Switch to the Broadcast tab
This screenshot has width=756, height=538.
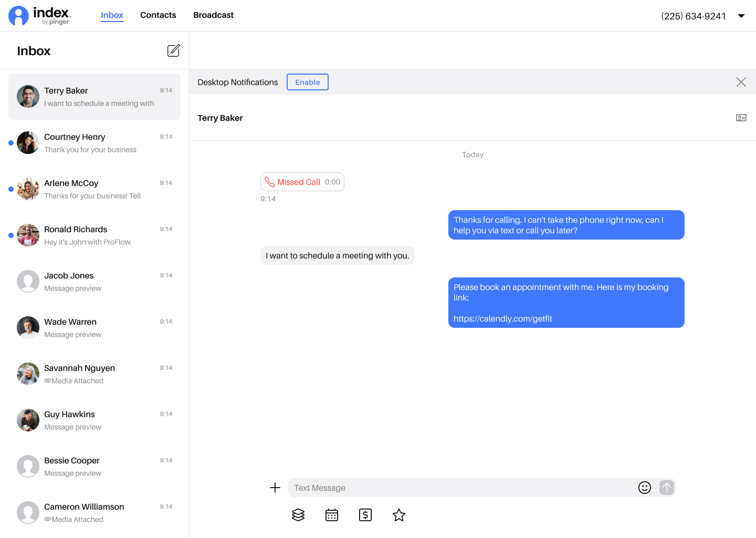pyautogui.click(x=213, y=15)
